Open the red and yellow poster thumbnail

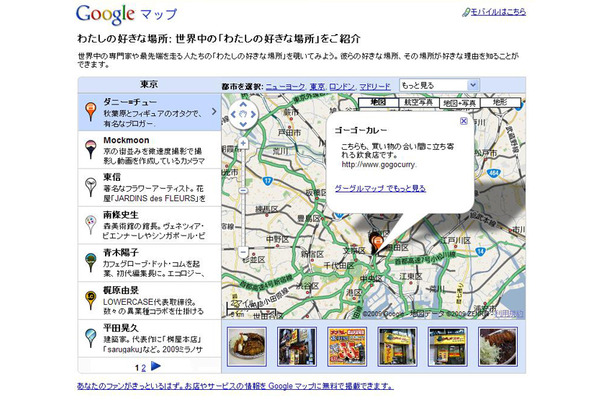(347, 346)
